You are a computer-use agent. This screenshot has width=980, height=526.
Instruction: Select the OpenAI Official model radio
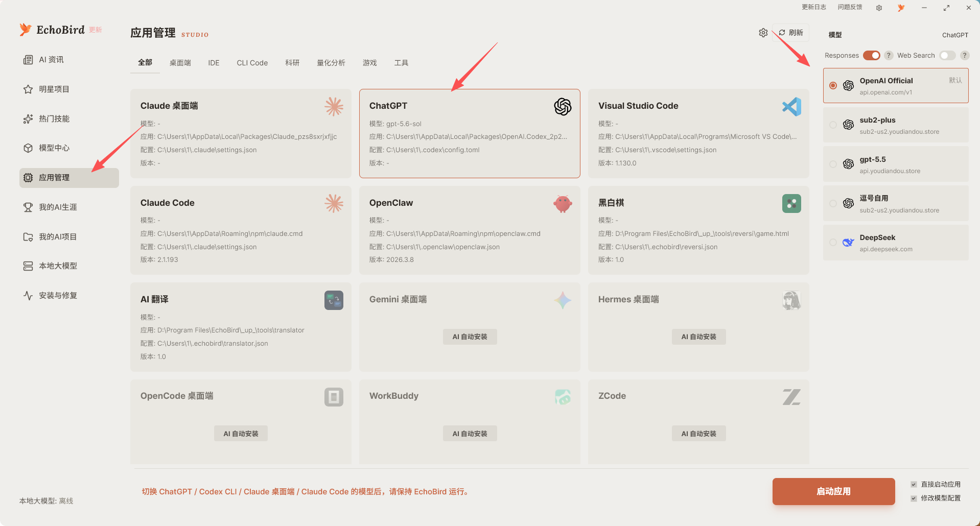[833, 86]
